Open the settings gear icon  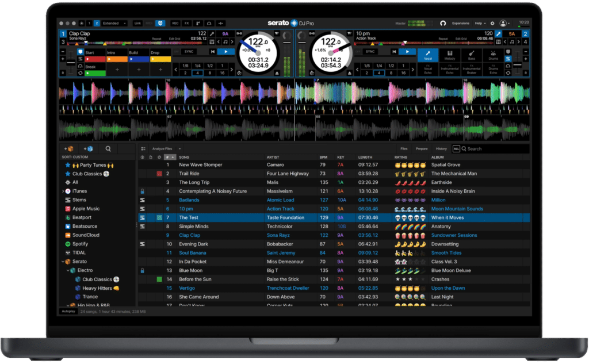tap(492, 24)
